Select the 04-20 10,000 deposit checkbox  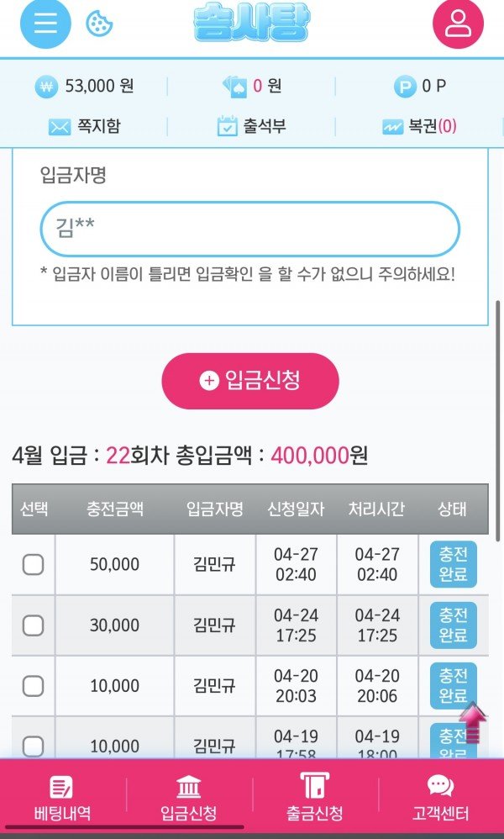point(33,686)
